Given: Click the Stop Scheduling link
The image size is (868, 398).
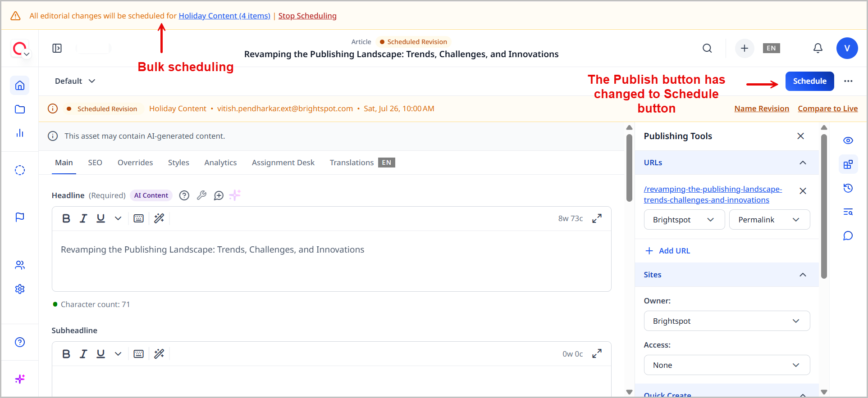Looking at the screenshot, I should (307, 16).
